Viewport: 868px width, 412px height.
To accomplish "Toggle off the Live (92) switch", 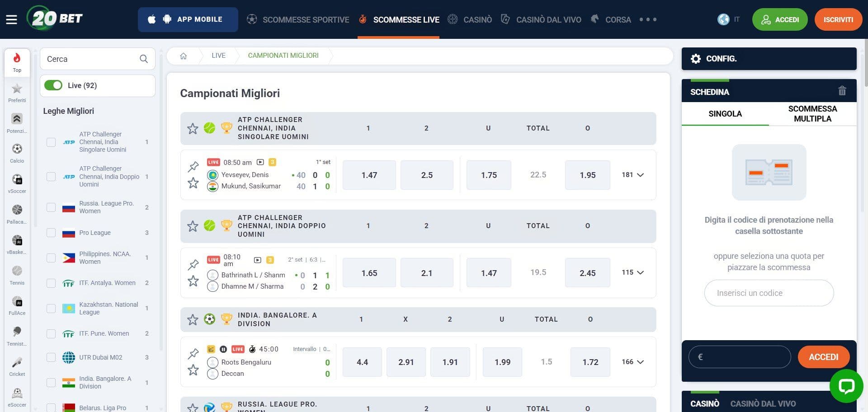I will [53, 85].
